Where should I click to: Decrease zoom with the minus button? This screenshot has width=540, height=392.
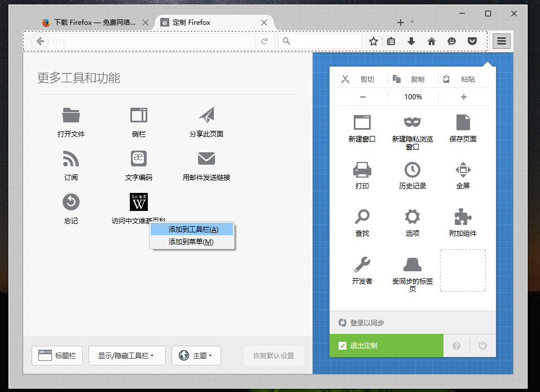click(363, 97)
